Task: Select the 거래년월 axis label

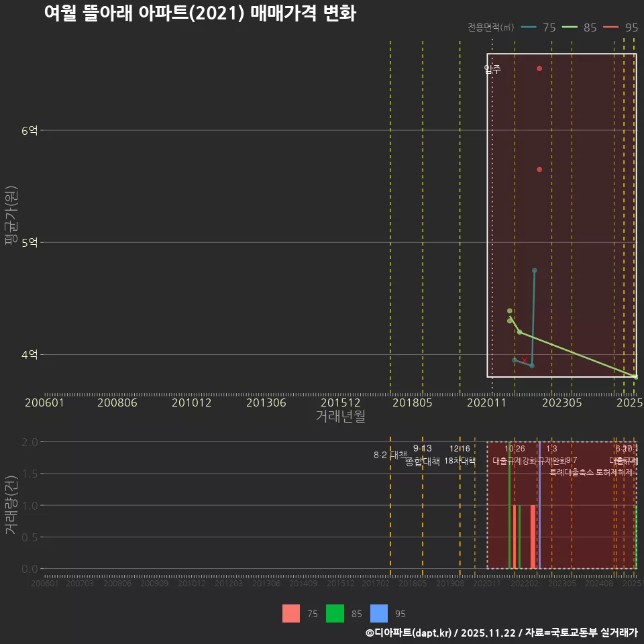Action: pyautogui.click(x=341, y=416)
